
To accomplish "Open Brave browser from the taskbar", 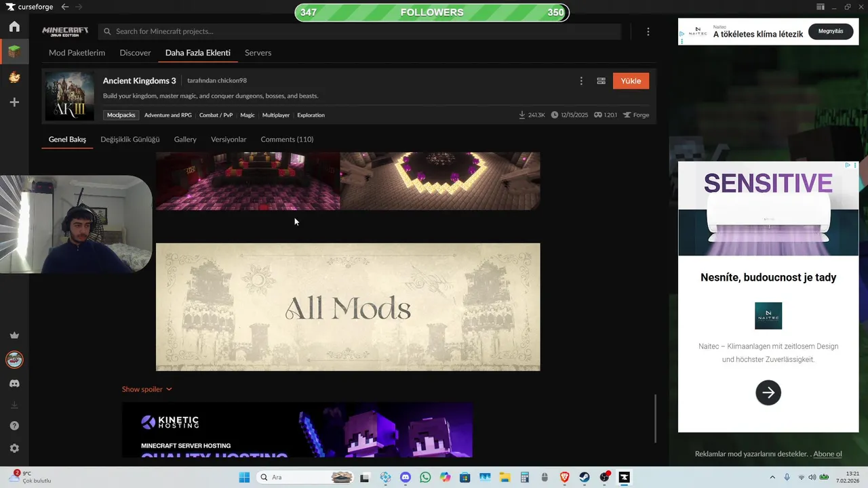I will 565,477.
